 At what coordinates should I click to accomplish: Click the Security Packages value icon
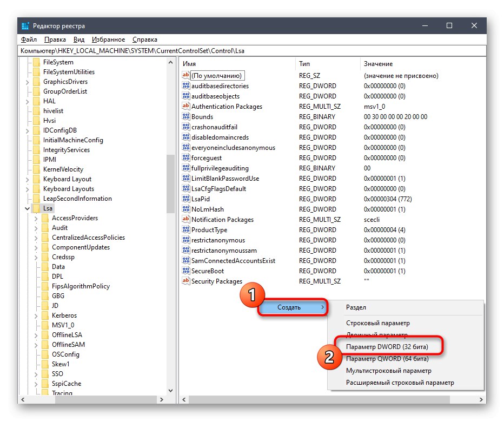point(186,281)
